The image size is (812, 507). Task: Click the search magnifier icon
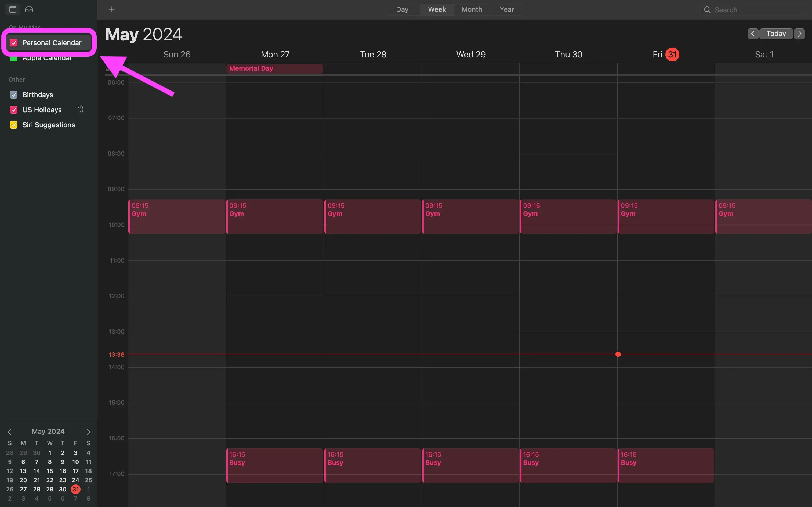[x=707, y=10]
